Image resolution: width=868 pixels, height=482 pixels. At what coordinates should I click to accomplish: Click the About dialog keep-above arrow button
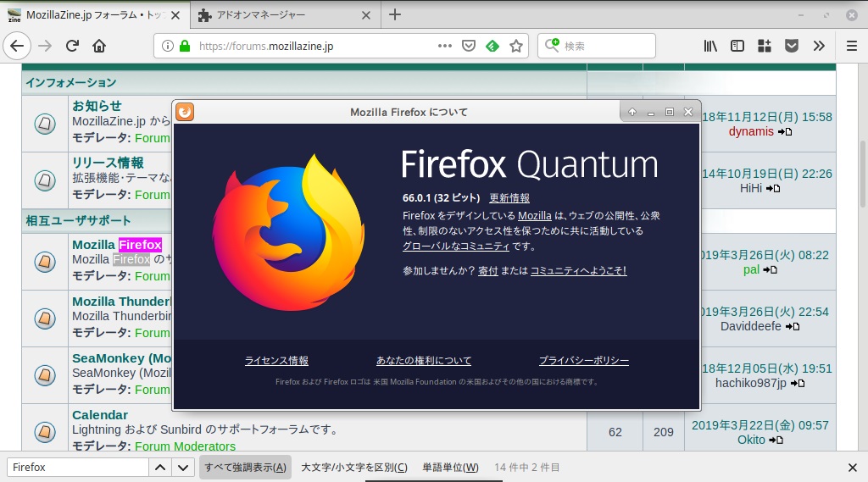coord(632,112)
